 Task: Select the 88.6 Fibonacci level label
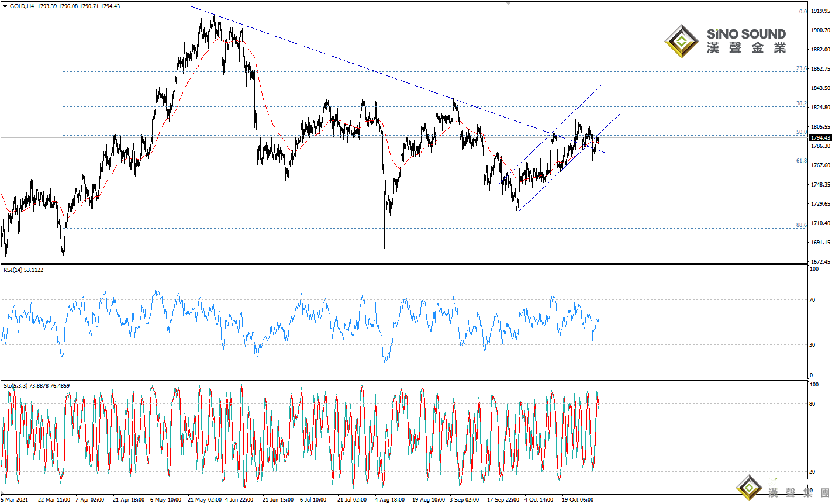tap(802, 225)
